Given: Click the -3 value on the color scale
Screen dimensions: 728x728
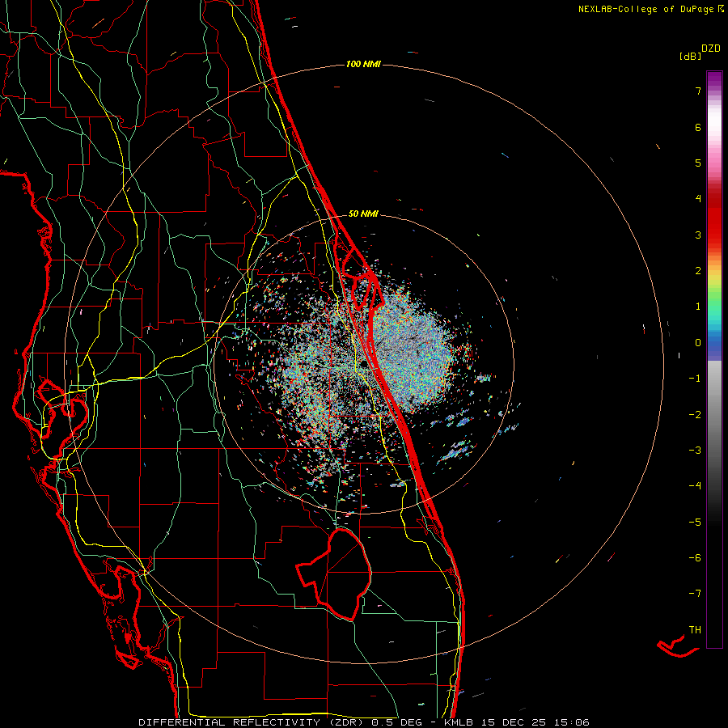Looking at the screenshot, I should pyautogui.click(x=695, y=451).
